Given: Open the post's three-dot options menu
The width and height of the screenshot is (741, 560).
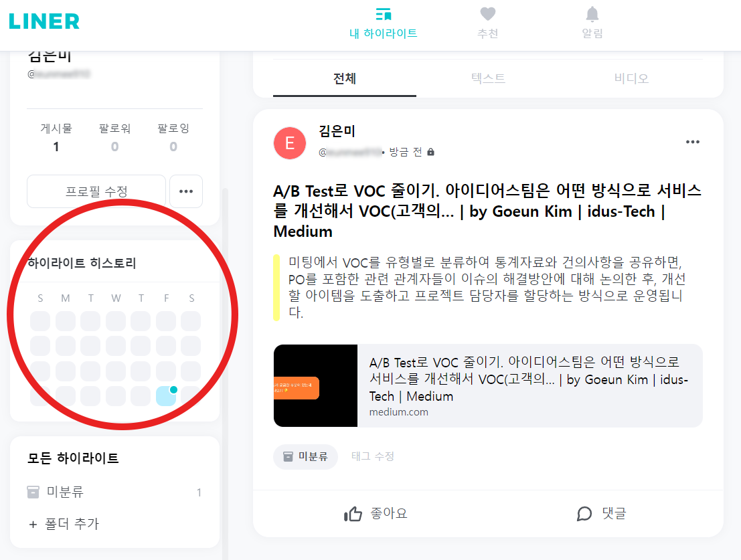Looking at the screenshot, I should [692, 142].
